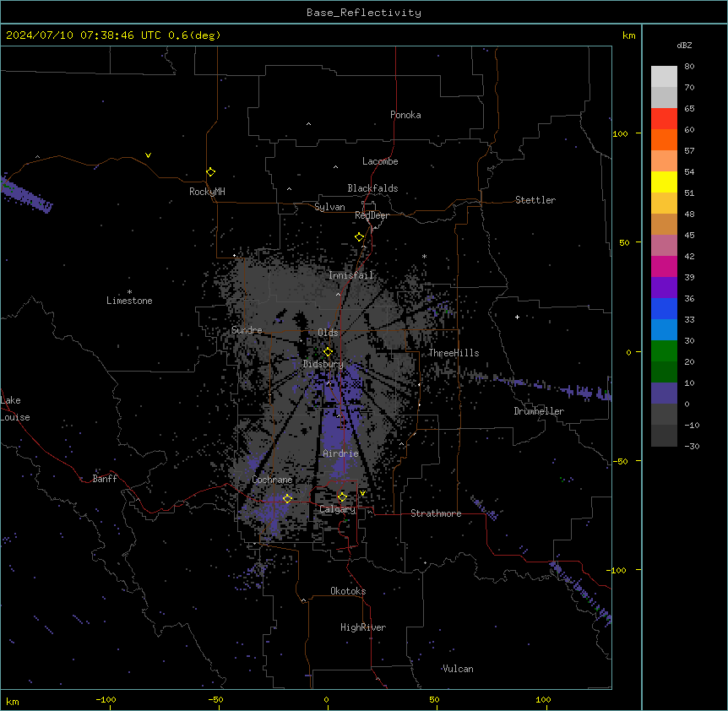Select the Okotoks label
Screen dimensions: 728x711
coord(348,591)
